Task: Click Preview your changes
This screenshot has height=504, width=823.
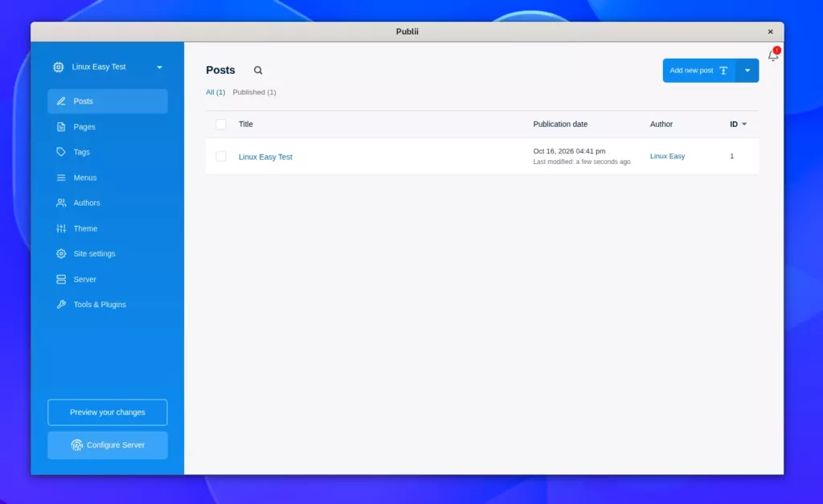Action: (108, 412)
